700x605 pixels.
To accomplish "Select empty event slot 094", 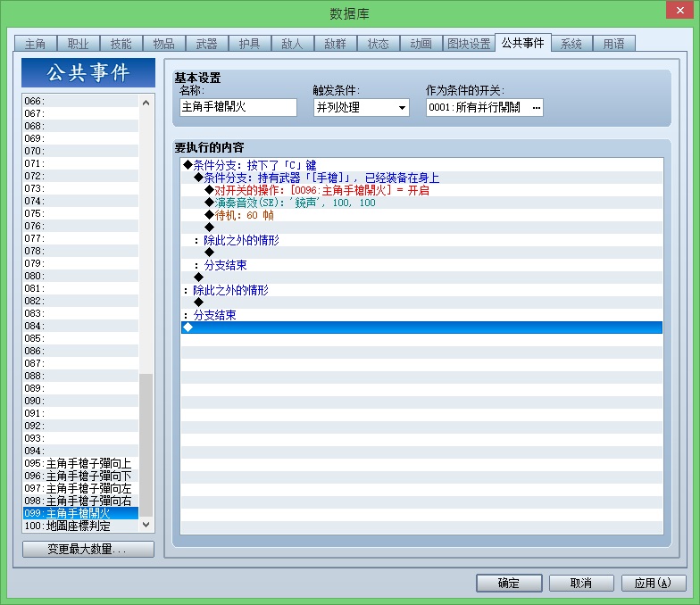I will click(80, 451).
